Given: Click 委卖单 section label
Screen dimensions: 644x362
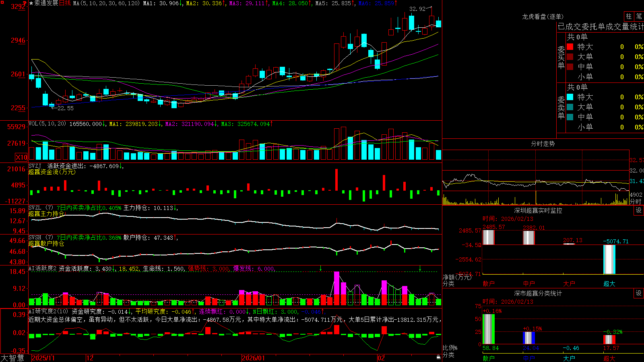Looking at the screenshot, I should point(561,108).
